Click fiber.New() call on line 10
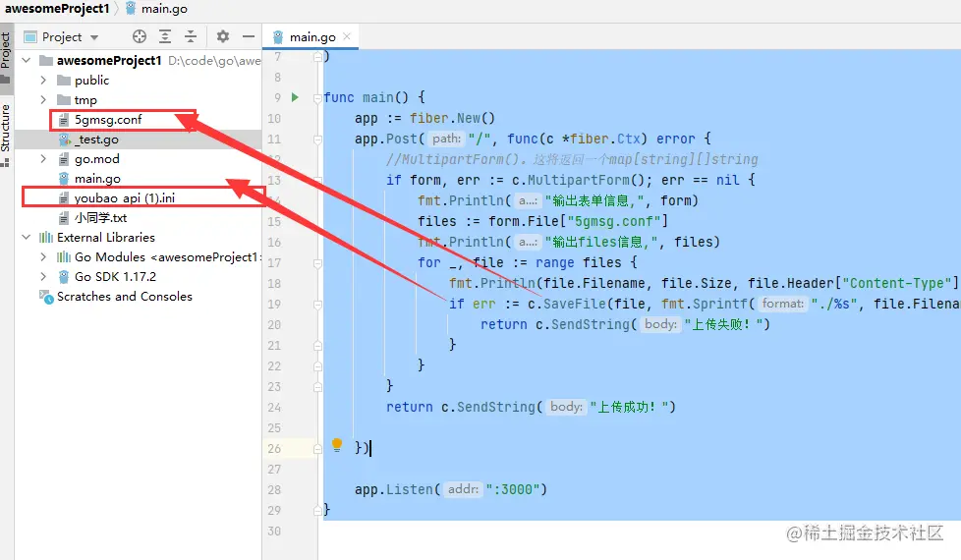Screen dimensions: 961x560 coord(452,118)
